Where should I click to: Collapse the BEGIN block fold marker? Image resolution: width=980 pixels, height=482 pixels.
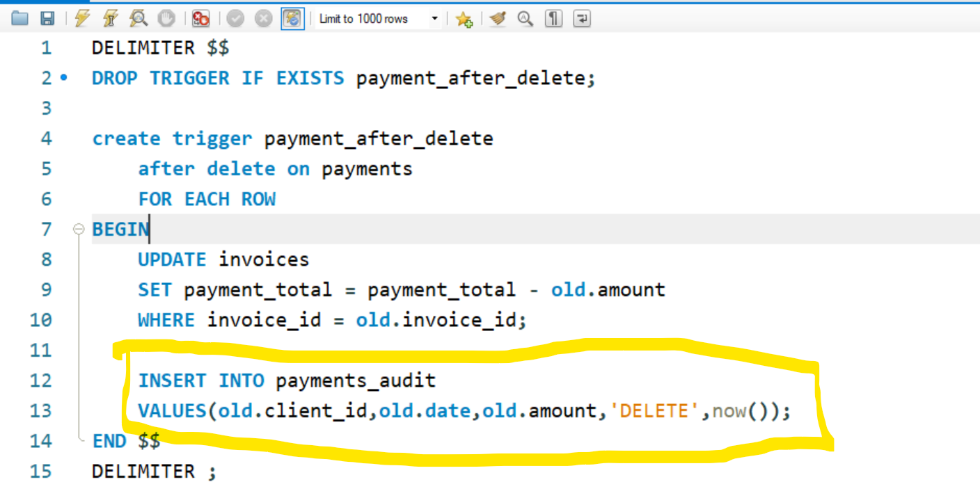(x=79, y=230)
